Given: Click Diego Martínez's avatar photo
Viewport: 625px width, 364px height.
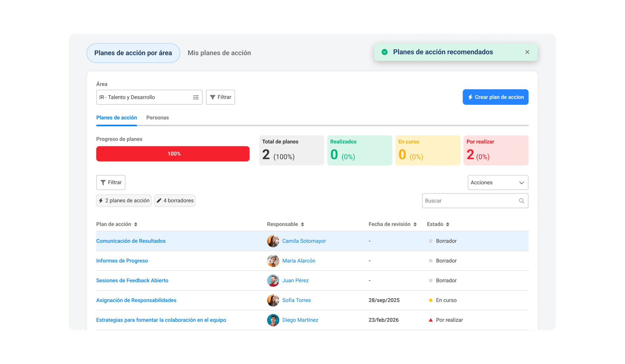Looking at the screenshot, I should [273, 320].
